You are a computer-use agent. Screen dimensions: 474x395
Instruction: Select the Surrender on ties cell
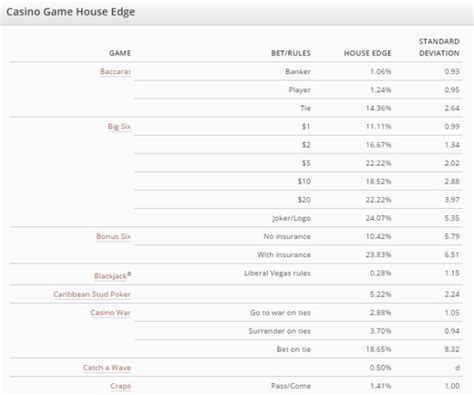click(x=280, y=331)
